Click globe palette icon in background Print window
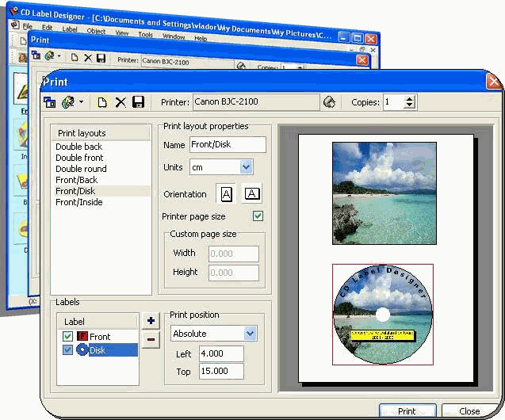Viewport: 505px width, 420px height. (x=50, y=56)
